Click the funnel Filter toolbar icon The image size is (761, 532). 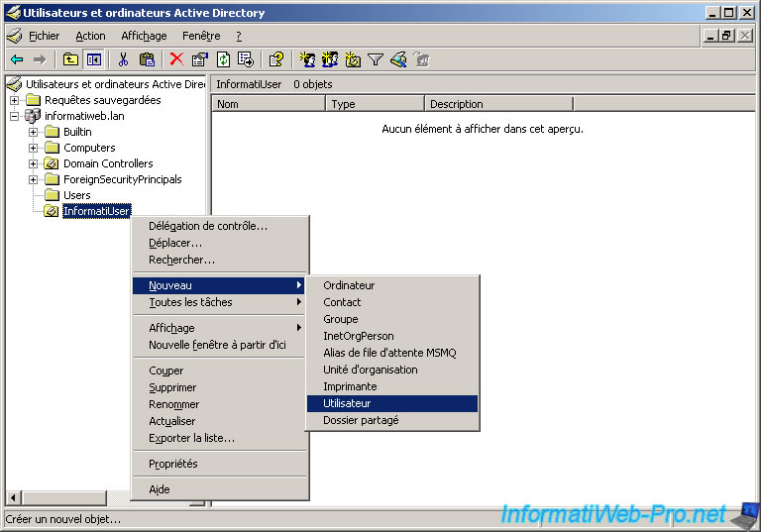pyautogui.click(x=376, y=59)
